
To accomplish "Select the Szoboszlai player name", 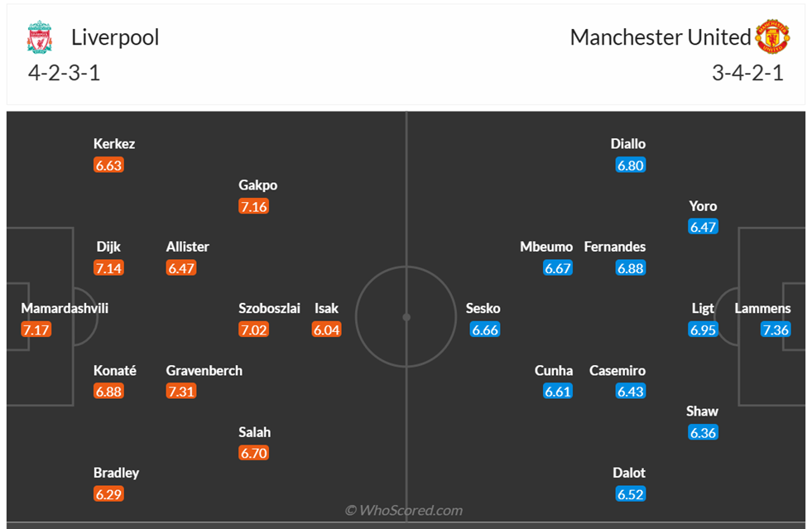I will coord(269,308).
